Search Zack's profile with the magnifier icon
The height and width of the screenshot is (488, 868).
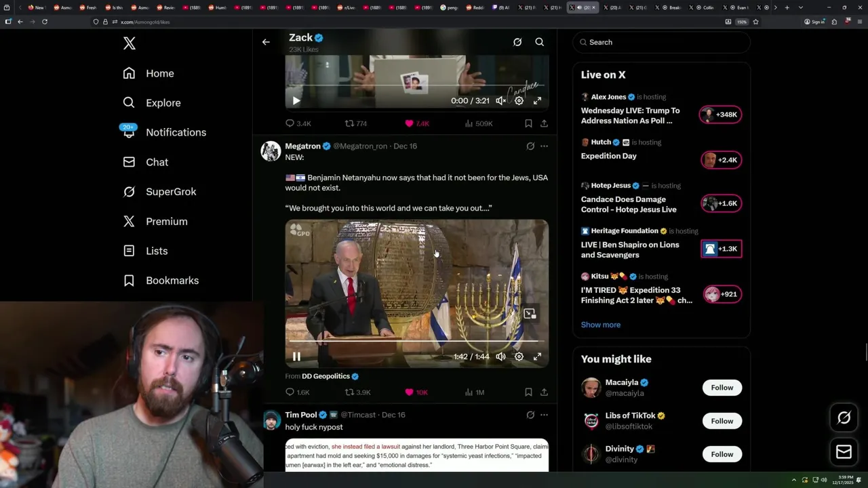tap(540, 42)
